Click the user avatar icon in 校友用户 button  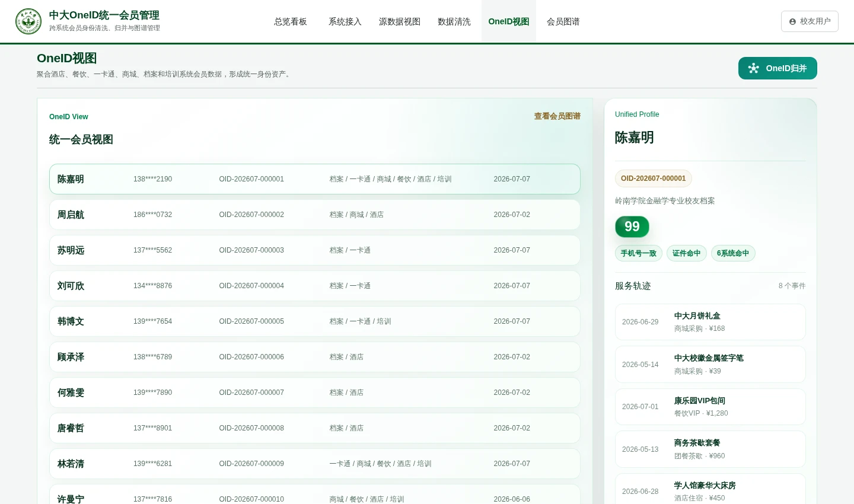tap(792, 21)
